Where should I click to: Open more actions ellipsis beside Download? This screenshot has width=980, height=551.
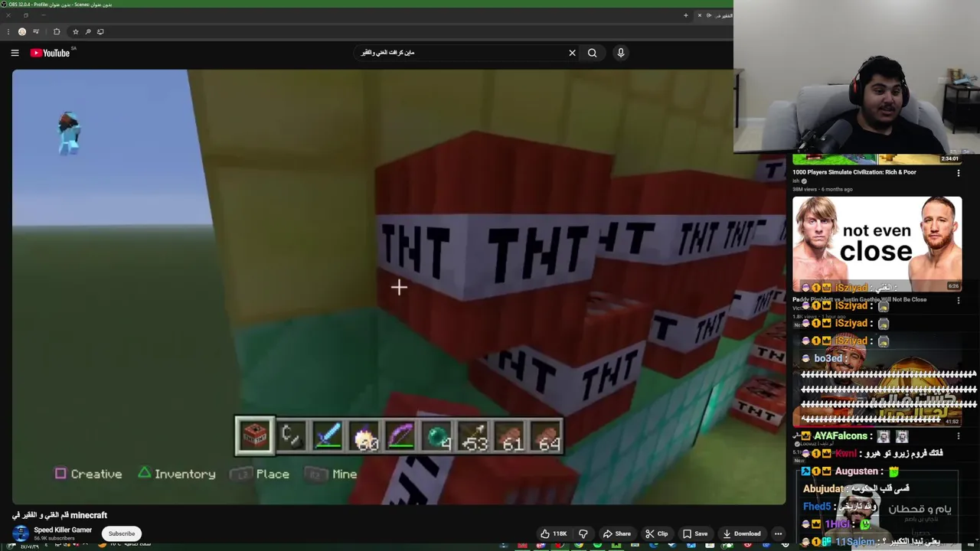[x=778, y=533]
